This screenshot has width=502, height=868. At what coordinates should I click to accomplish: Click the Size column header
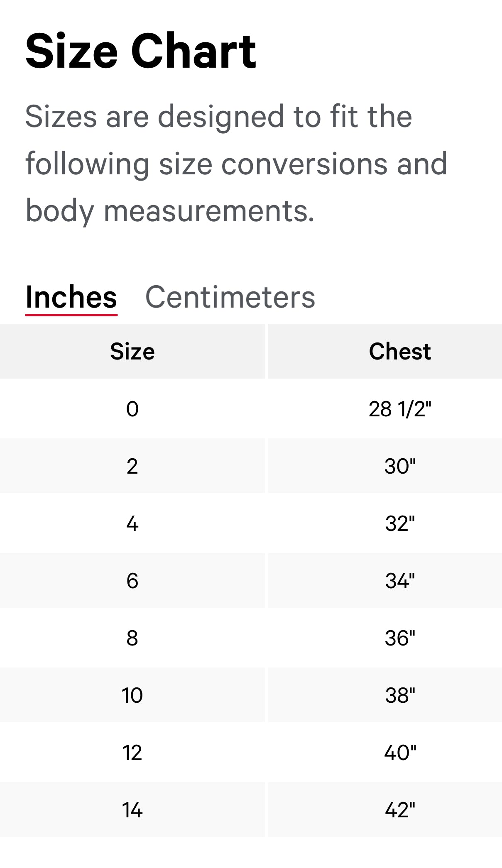tap(131, 351)
